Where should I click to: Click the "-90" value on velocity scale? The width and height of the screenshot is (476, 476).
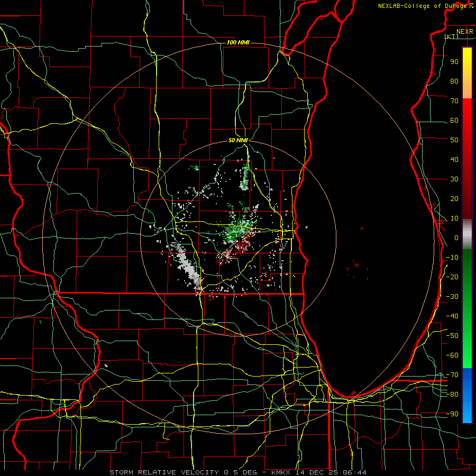[452, 414]
